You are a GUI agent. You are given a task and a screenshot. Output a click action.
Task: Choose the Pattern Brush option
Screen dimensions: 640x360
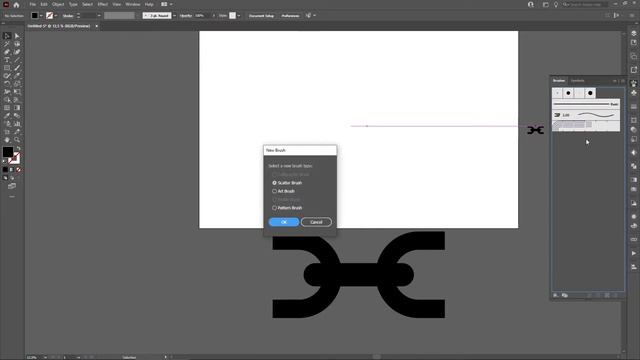pos(287,208)
